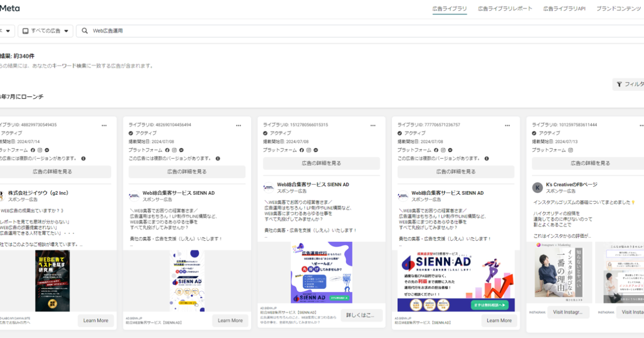Viewport: 644px width, 338px height.
Task: Open more options for ad 482690104456494
Action: coord(238,125)
